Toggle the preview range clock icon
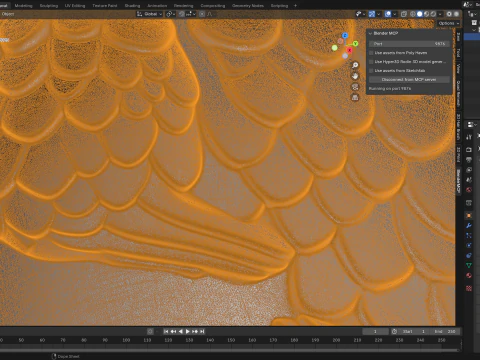This screenshot has height=360, width=480. pos(394,331)
